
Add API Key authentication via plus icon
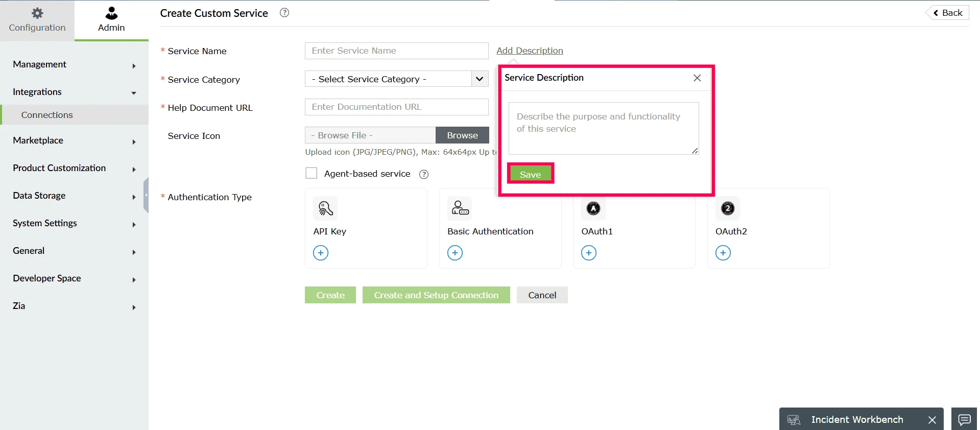[x=321, y=253]
